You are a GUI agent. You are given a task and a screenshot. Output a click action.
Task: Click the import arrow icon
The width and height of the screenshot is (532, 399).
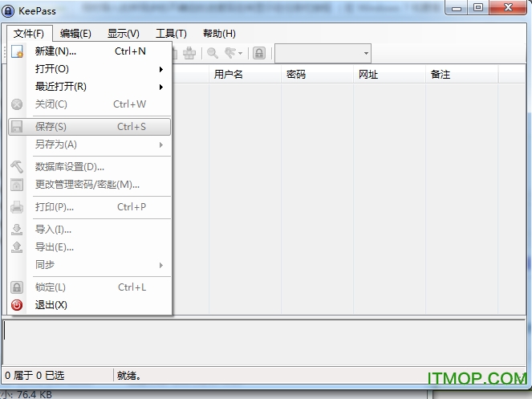click(17, 230)
